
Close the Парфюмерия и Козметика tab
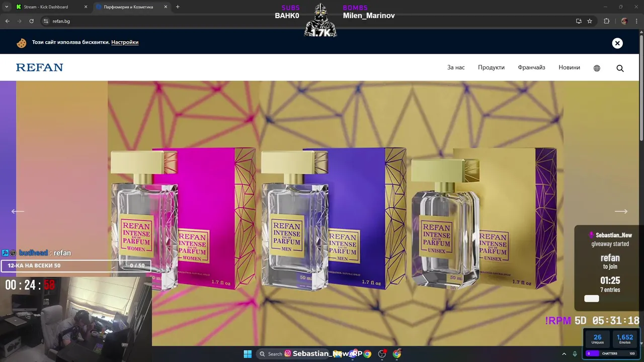[x=166, y=7]
